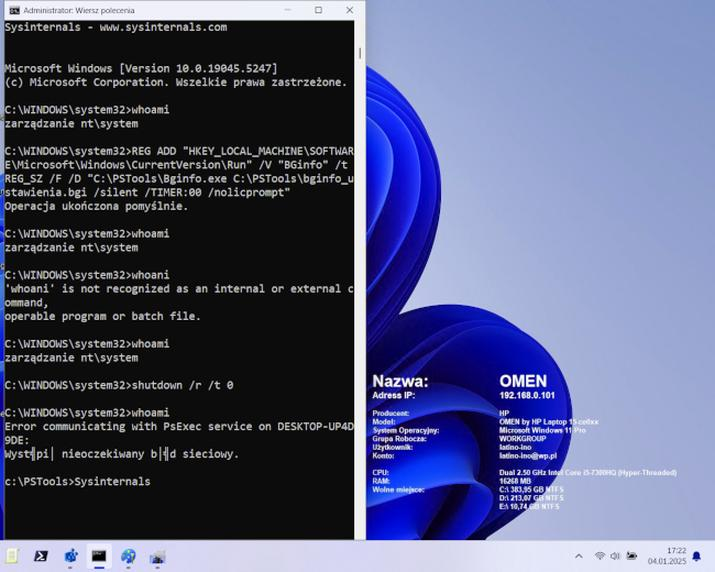Open the notification bell in taskbar
The image size is (715, 572).
click(x=697, y=556)
